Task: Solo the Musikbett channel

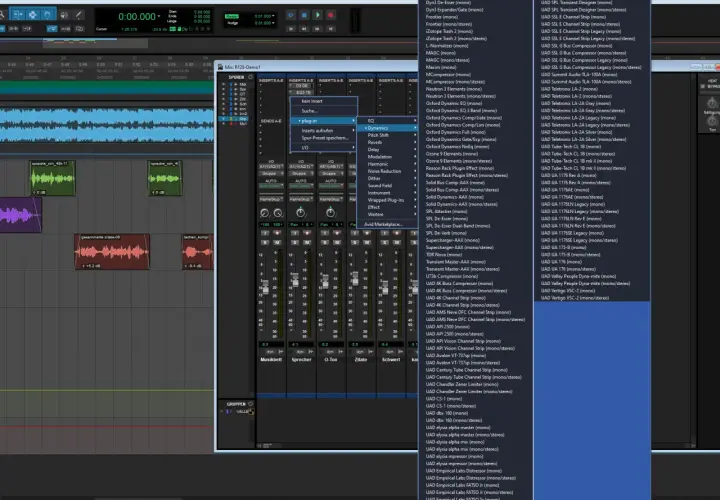Action: tap(265, 242)
